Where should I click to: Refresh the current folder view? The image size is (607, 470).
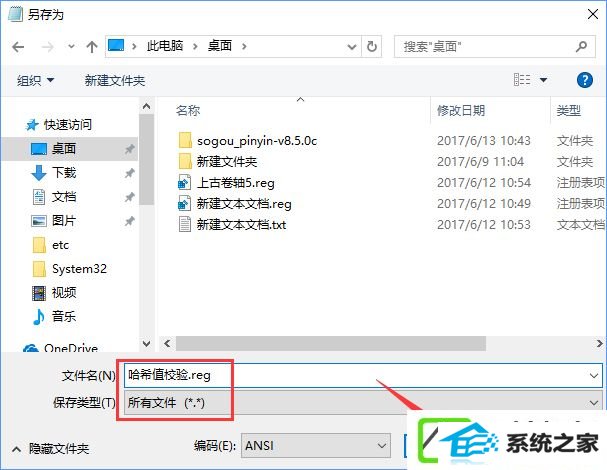372,46
